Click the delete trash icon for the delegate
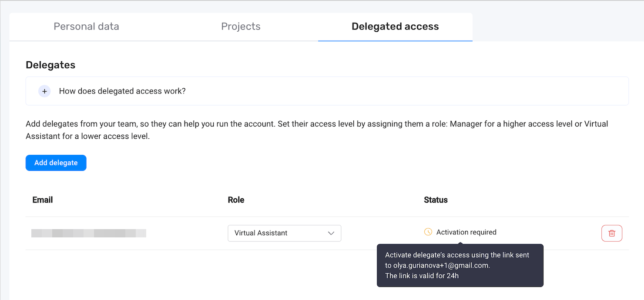 click(x=611, y=233)
